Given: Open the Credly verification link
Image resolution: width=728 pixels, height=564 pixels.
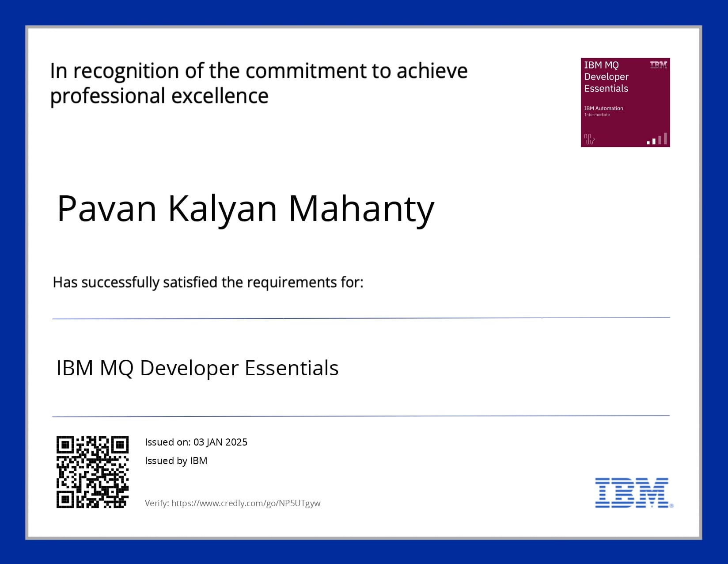Looking at the screenshot, I should [246, 503].
